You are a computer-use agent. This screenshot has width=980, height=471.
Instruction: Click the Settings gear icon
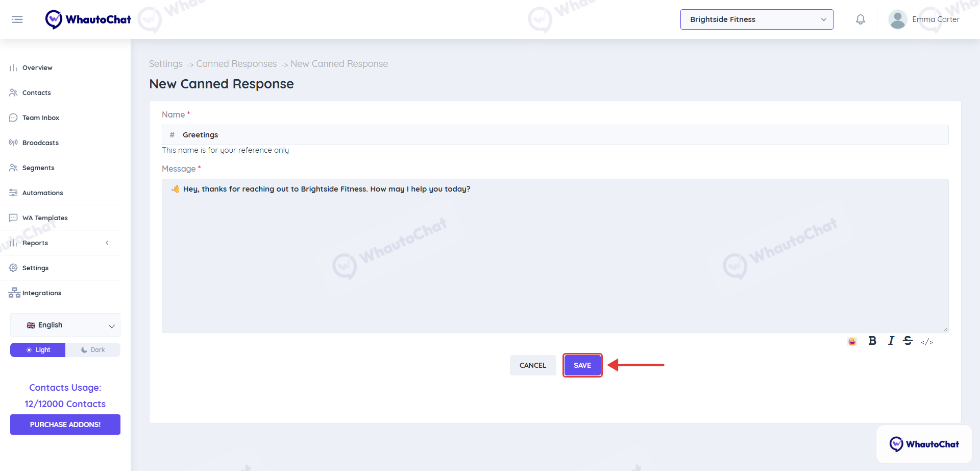tap(13, 268)
